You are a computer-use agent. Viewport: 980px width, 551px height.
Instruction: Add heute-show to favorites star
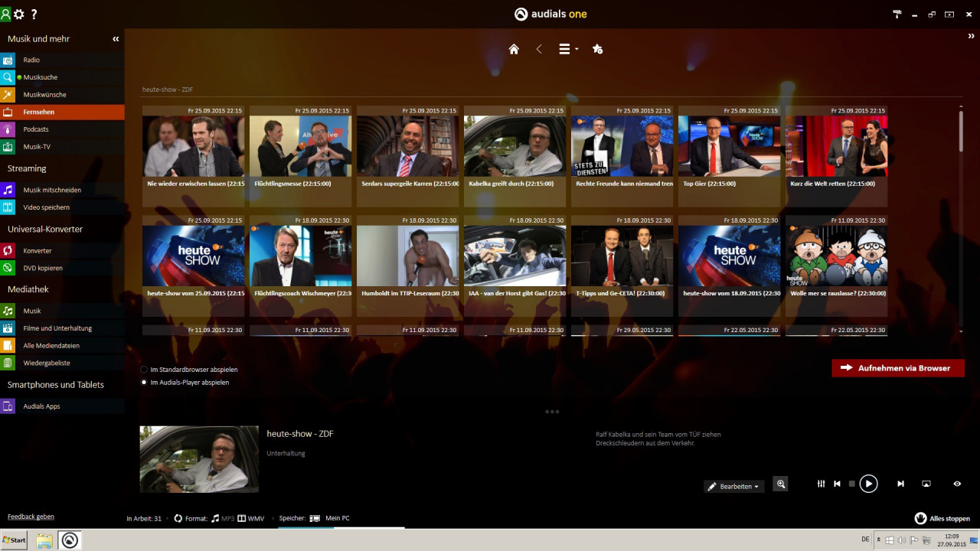598,49
